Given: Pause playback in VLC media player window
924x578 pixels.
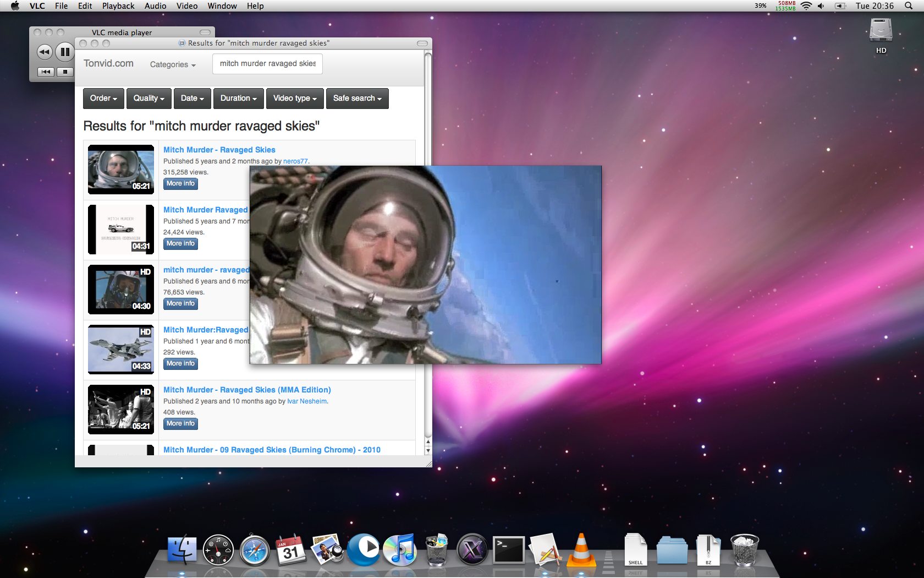Looking at the screenshot, I should [65, 52].
